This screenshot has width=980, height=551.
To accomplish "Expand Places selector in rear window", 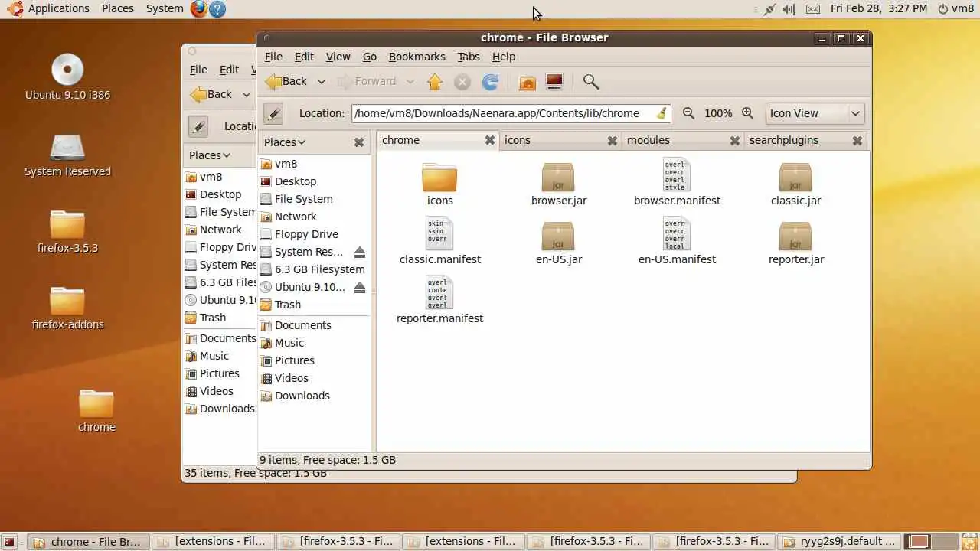I will [210, 155].
